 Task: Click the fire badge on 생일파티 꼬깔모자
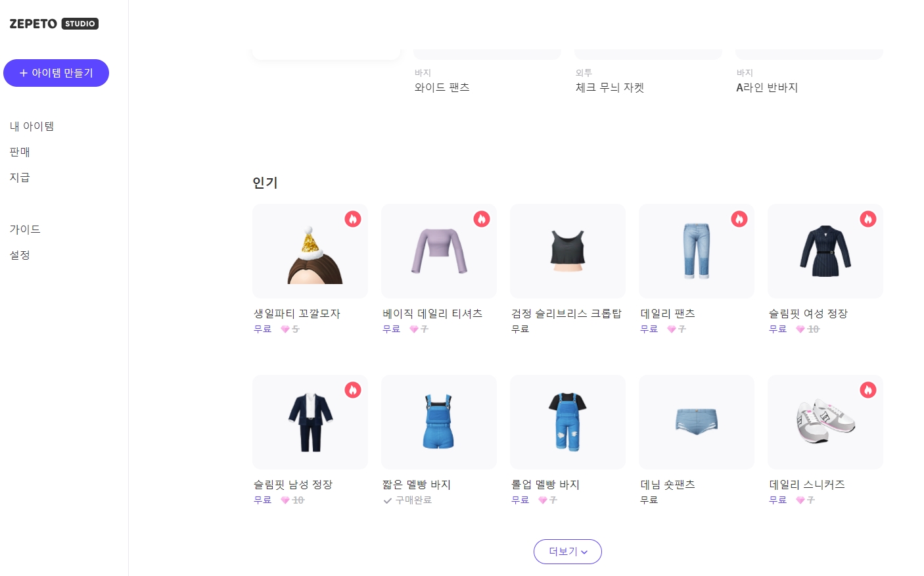click(x=353, y=219)
